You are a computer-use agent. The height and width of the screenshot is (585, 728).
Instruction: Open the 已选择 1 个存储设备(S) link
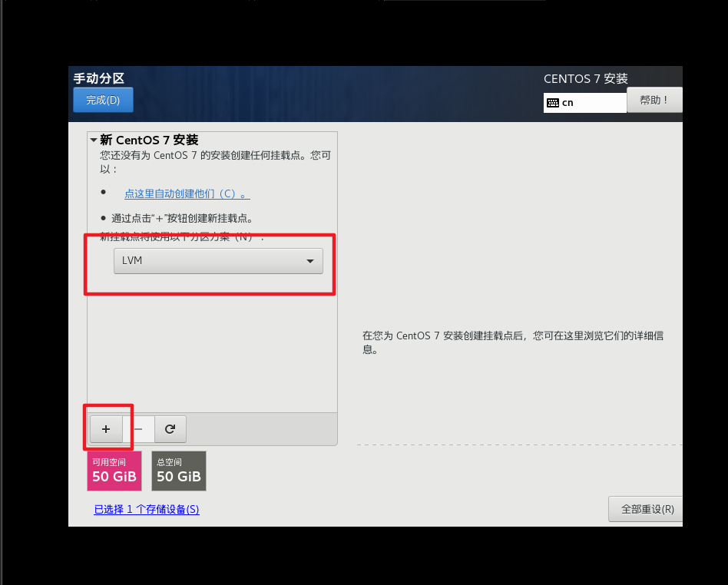[x=147, y=509]
